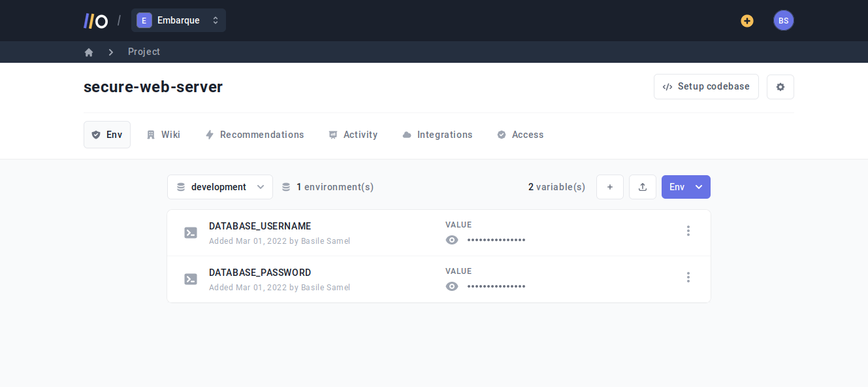Go to home via the breadcrumb house icon
Viewport: 868px width, 387px height.
(x=89, y=52)
